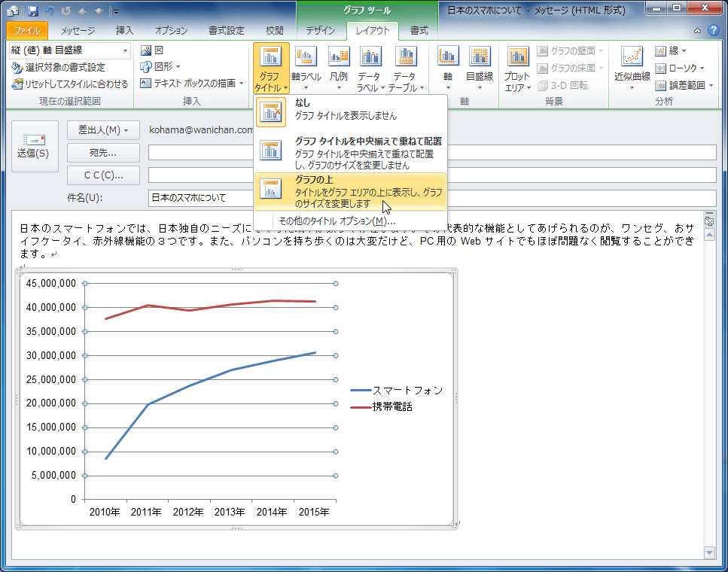Open the Customize Quick Access Toolbar dropdown

click(x=116, y=11)
